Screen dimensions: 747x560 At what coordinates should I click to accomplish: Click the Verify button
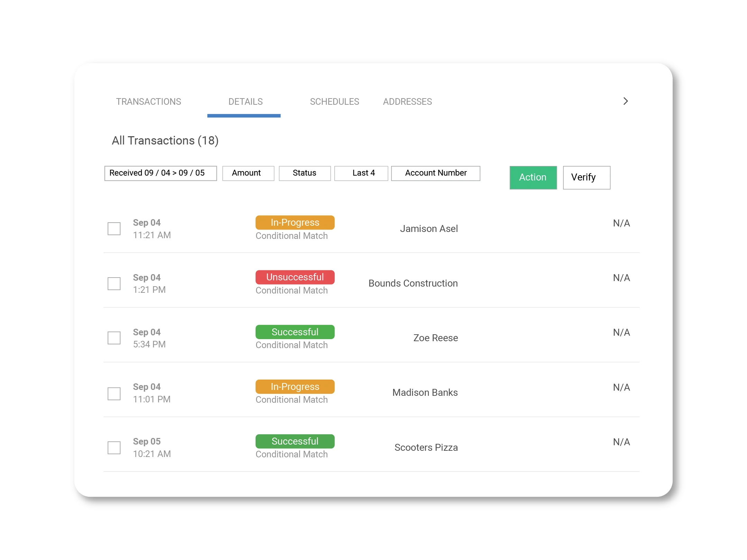[x=586, y=178]
